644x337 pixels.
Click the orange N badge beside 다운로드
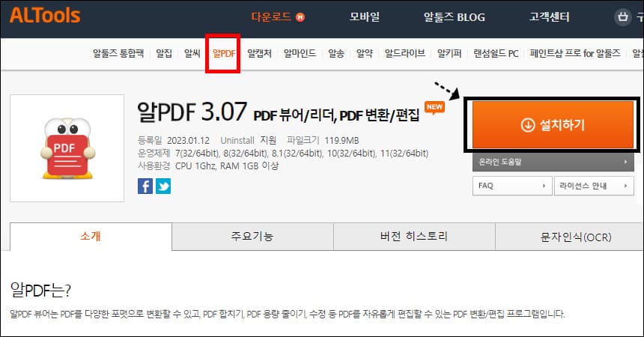point(300,17)
